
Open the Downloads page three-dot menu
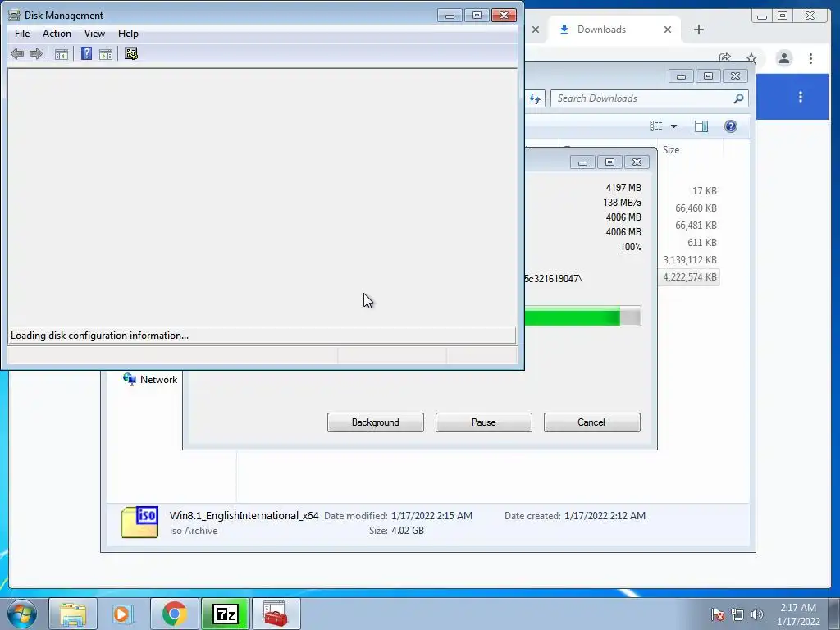point(801,97)
